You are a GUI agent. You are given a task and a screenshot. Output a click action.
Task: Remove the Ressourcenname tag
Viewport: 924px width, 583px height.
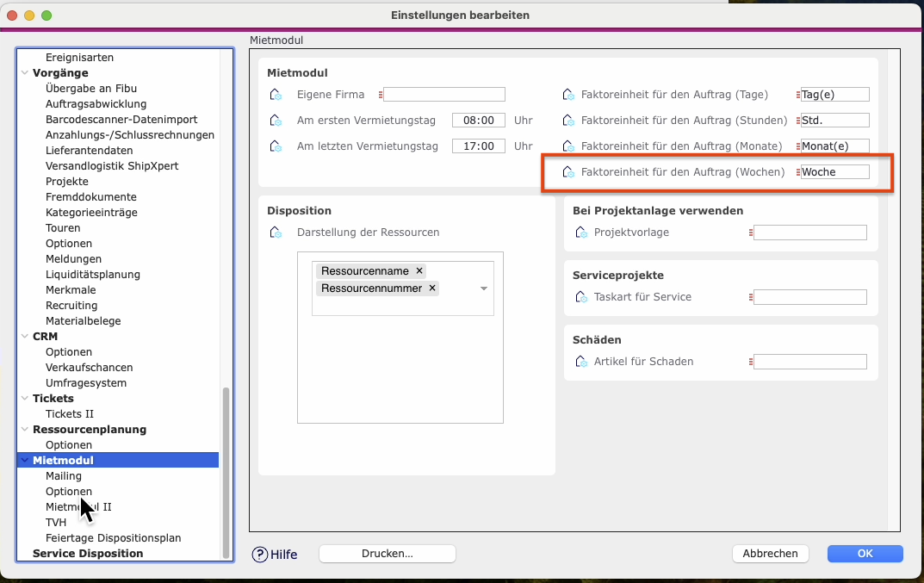[x=419, y=270]
